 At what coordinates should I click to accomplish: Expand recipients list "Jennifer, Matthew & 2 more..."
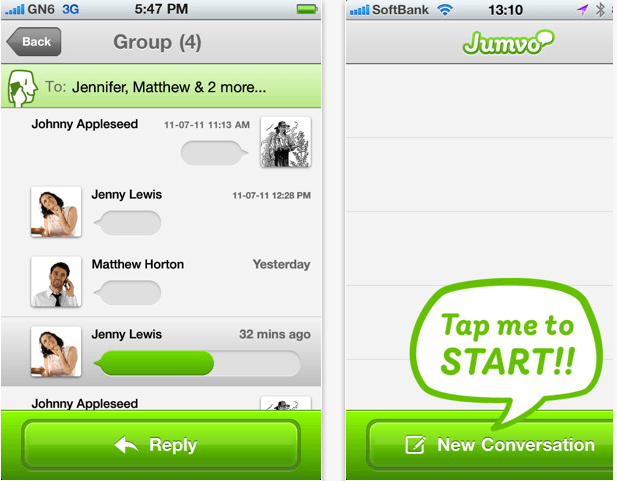click(x=169, y=87)
